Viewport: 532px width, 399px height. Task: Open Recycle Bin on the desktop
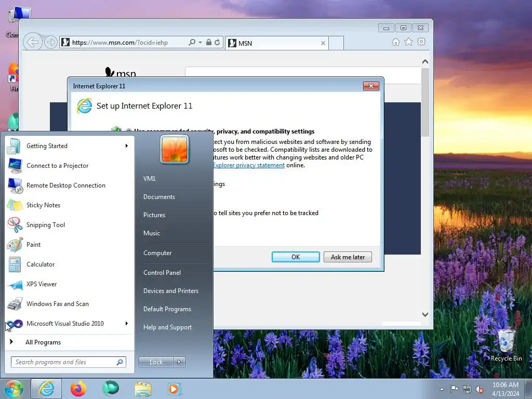point(506,345)
